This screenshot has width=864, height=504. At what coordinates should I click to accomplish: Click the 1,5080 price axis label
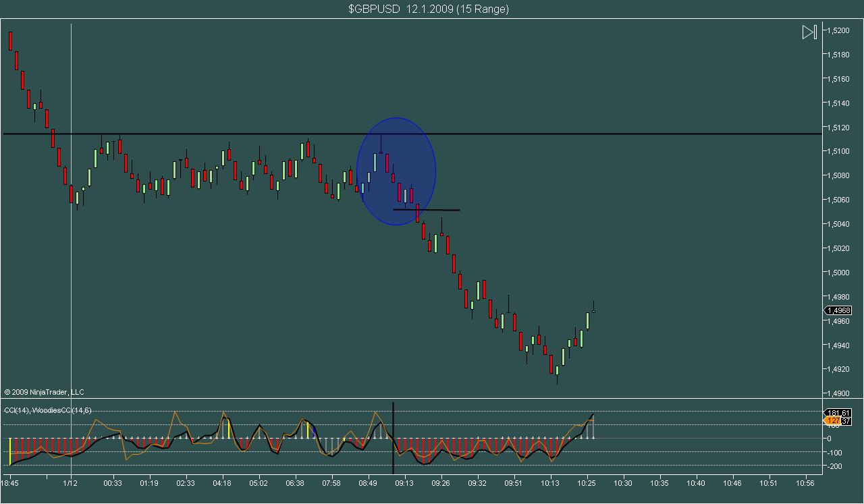(840, 175)
